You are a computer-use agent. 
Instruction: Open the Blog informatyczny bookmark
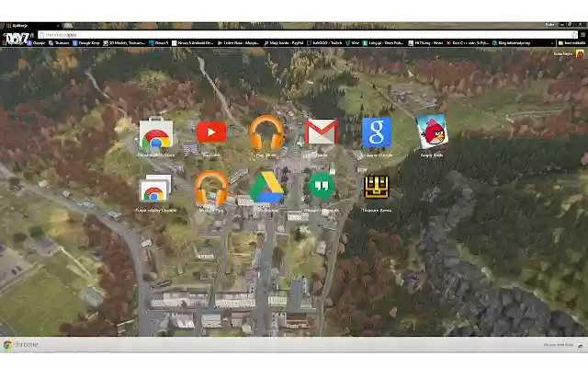click(x=511, y=43)
